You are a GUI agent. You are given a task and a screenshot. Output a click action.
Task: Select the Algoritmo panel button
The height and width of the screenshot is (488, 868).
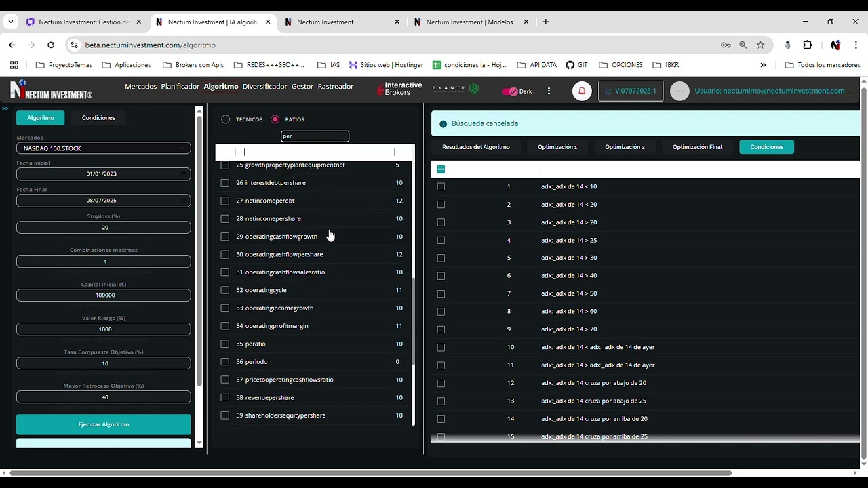pyautogui.click(x=41, y=118)
